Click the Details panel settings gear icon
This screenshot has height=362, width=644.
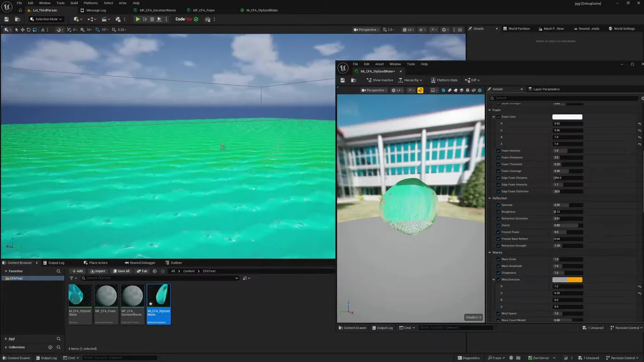click(642, 98)
